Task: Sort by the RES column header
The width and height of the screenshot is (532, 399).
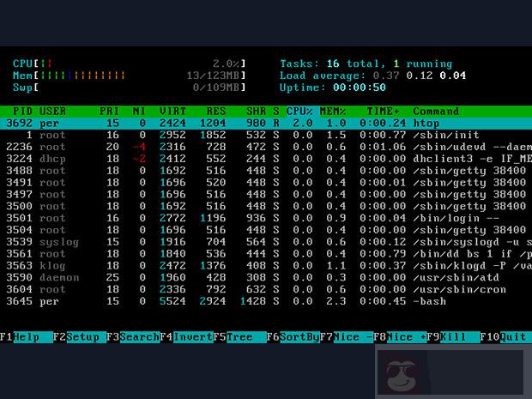Action: 216,112
